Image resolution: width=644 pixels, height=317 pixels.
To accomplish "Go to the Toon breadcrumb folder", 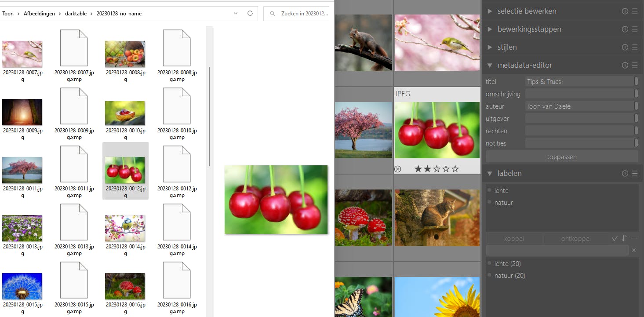I will coord(8,14).
